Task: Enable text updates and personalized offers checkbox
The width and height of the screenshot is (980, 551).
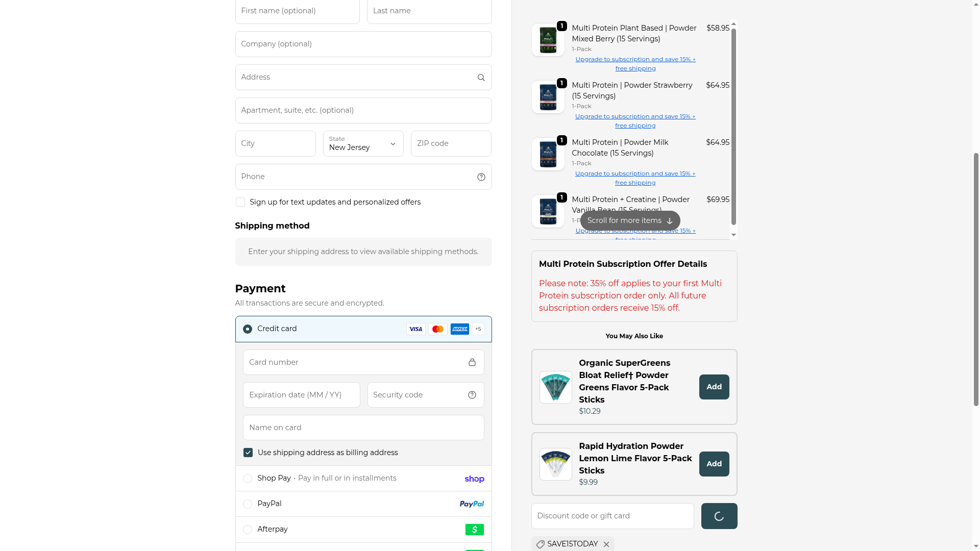Action: click(240, 202)
